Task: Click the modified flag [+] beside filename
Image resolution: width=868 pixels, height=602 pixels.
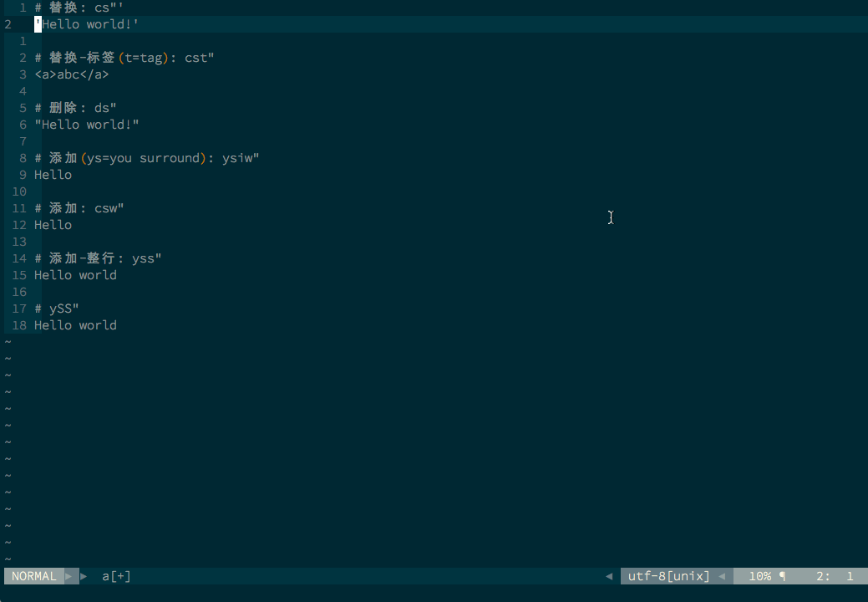Action: [x=120, y=576]
